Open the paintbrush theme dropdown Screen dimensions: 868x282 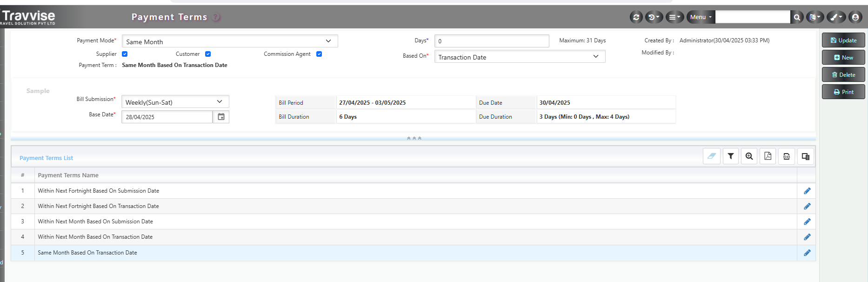pos(836,17)
